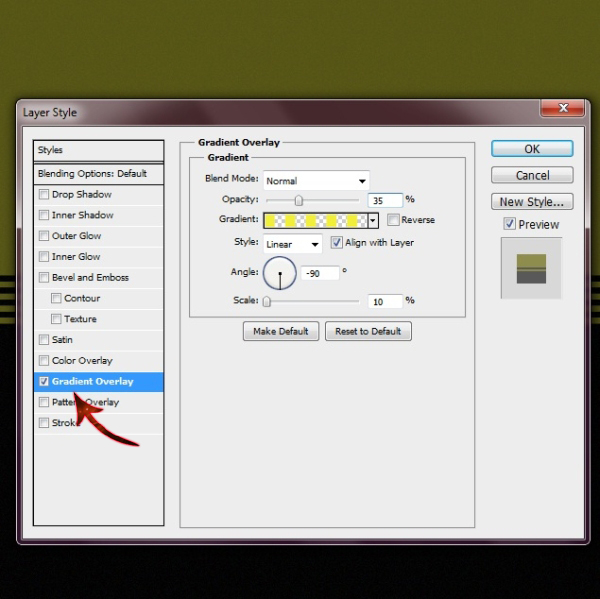Viewport: 600px width, 599px height.
Task: Tick the Color Overlay checkbox
Action: (x=44, y=361)
